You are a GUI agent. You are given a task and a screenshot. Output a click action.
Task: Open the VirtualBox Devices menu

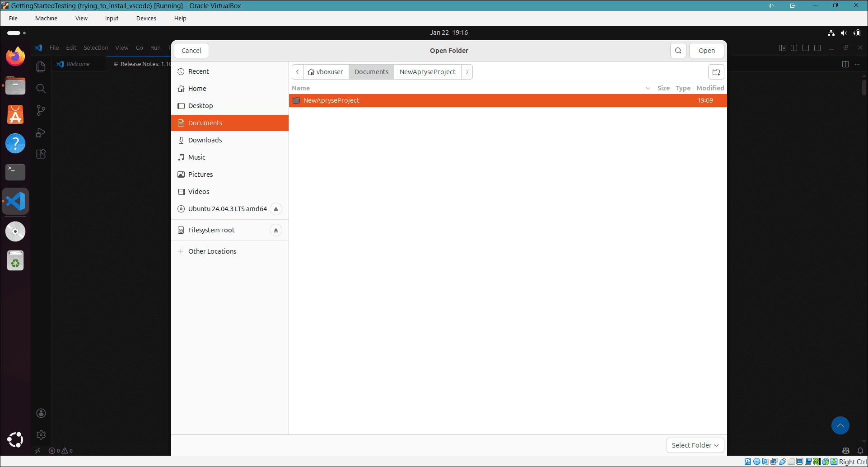pyautogui.click(x=146, y=19)
